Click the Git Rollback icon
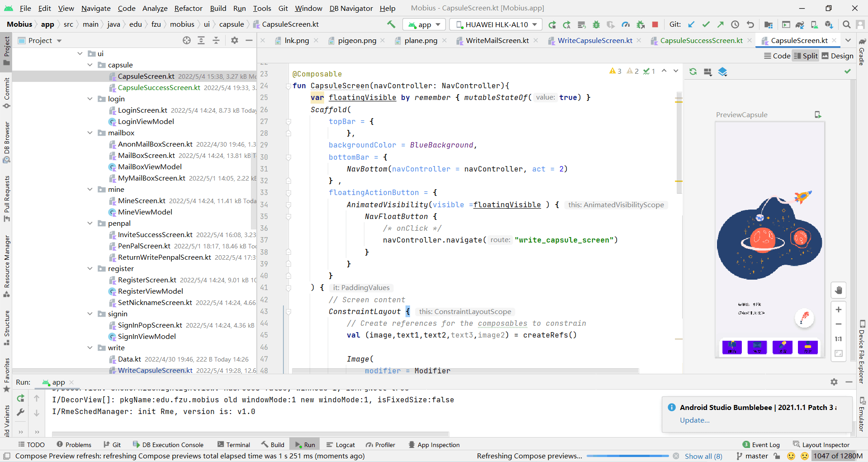Image resolution: width=868 pixels, height=462 pixels. click(750, 24)
